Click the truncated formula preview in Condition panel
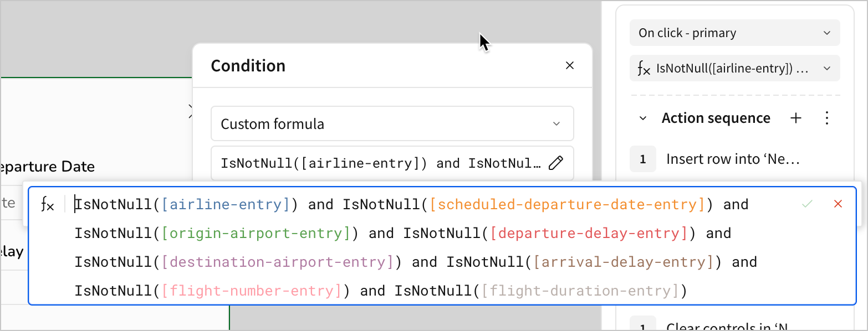868x331 pixels. coord(380,163)
